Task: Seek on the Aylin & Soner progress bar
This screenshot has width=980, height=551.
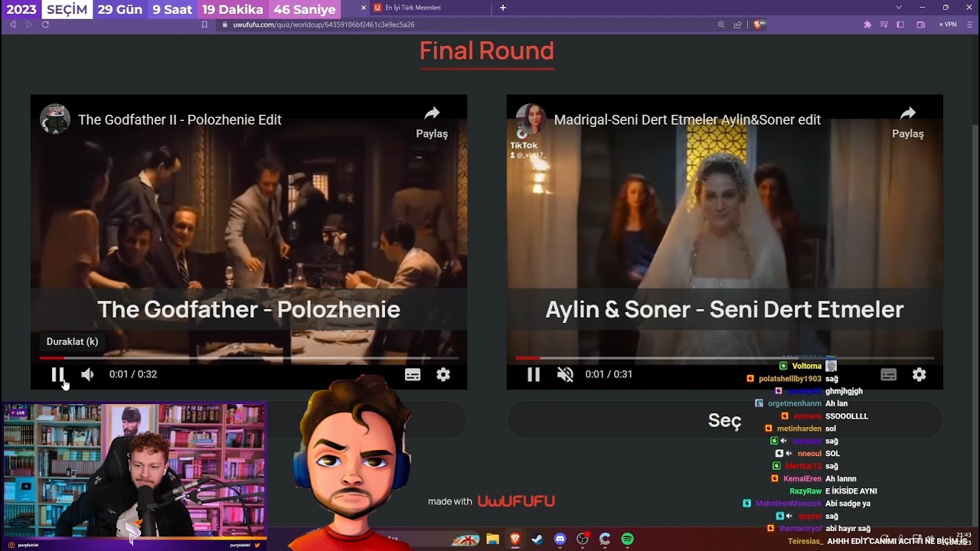Action: (x=725, y=357)
